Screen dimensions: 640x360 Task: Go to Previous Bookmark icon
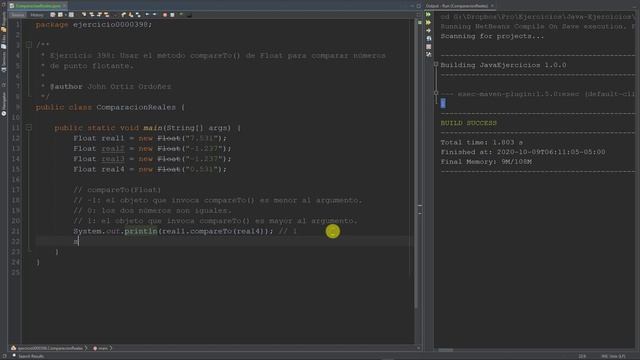click(124, 15)
